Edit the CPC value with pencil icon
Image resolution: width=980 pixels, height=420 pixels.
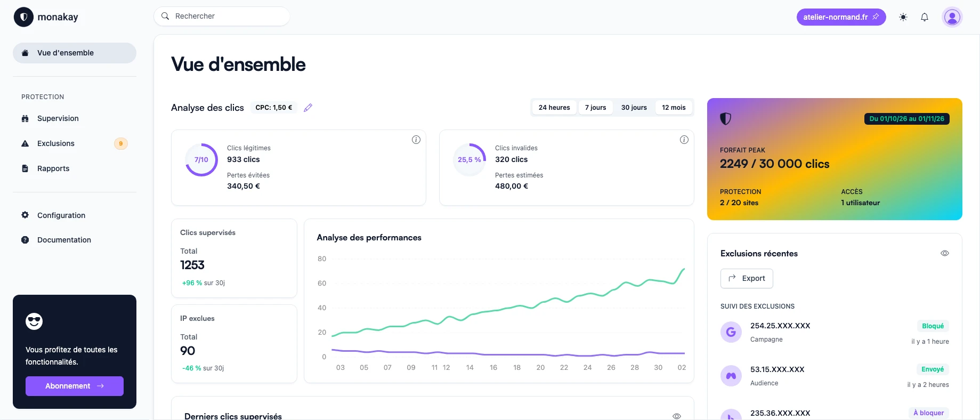click(x=308, y=108)
